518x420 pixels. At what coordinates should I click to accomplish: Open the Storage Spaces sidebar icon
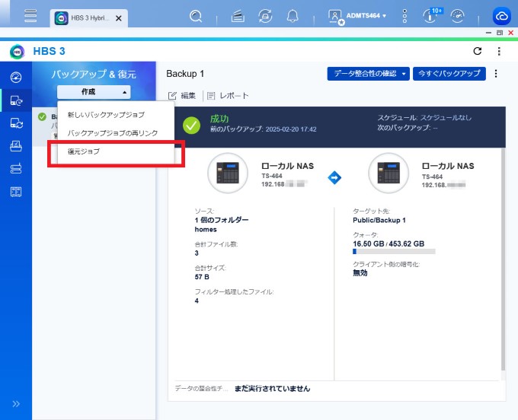[16, 169]
